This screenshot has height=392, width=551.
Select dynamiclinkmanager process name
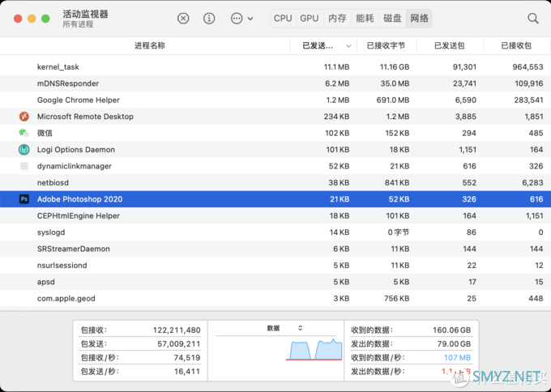[x=75, y=166]
